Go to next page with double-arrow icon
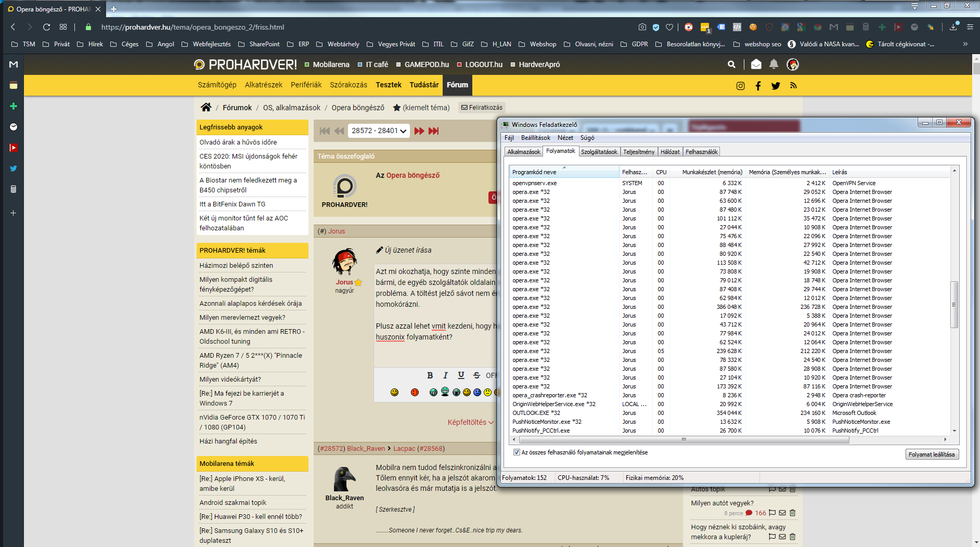The height and width of the screenshot is (547, 980). 419,131
